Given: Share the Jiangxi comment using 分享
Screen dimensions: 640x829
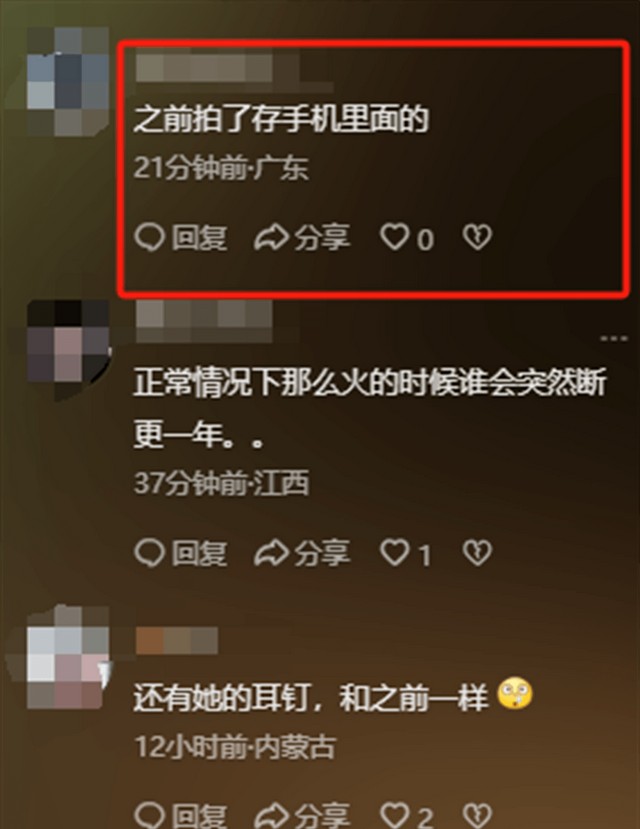Looking at the screenshot, I should point(302,553).
